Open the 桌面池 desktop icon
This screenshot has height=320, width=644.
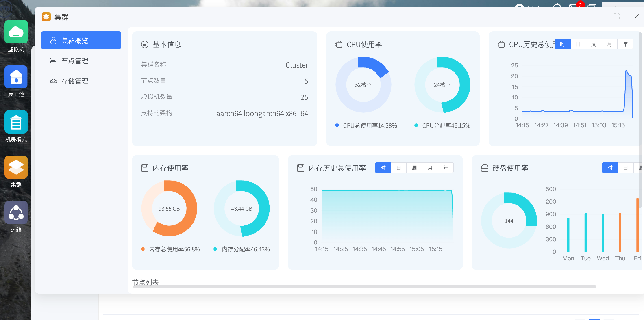pyautogui.click(x=16, y=77)
